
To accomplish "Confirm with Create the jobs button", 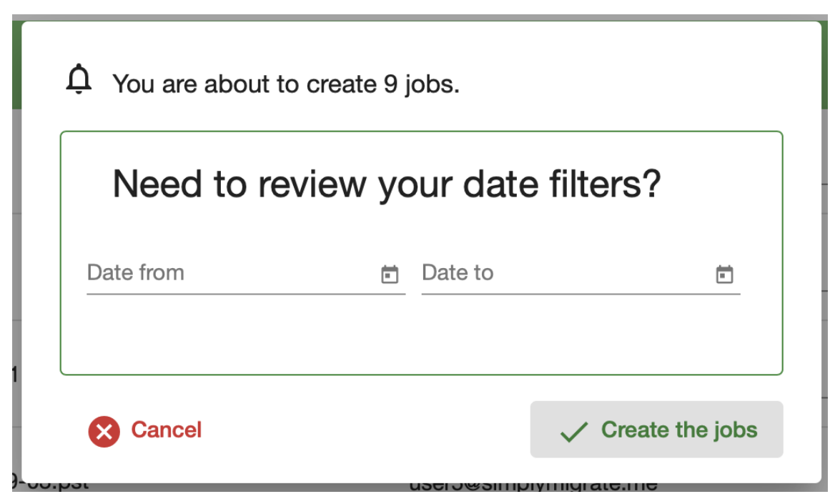I will pyautogui.click(x=656, y=430).
